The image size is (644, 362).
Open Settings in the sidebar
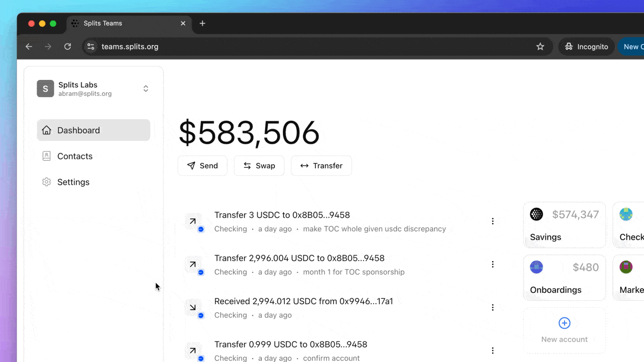click(93, 182)
